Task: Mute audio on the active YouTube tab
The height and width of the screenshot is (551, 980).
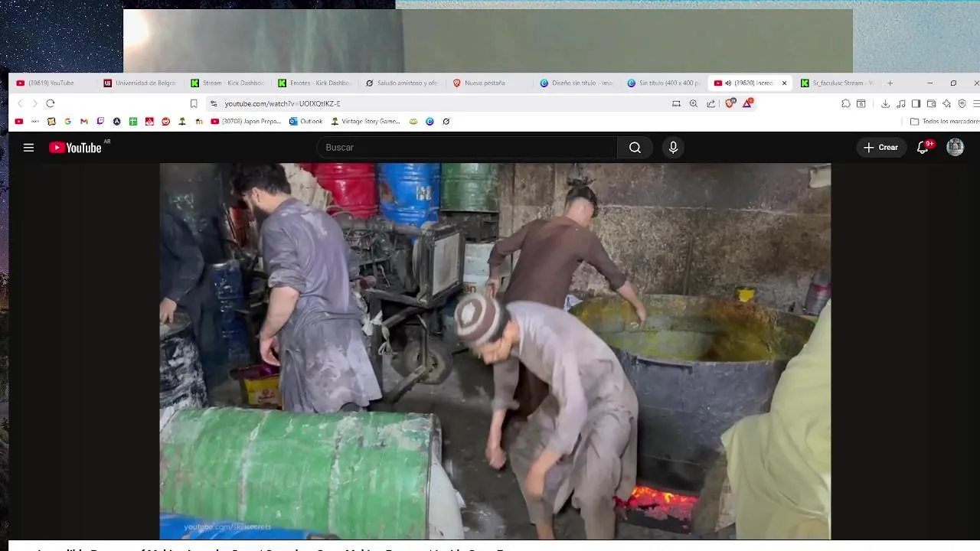Action: click(728, 83)
